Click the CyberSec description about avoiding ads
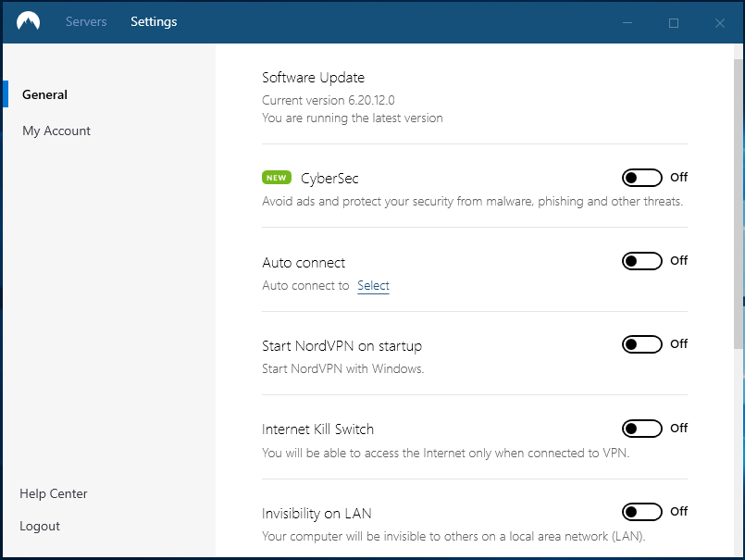 coord(472,202)
